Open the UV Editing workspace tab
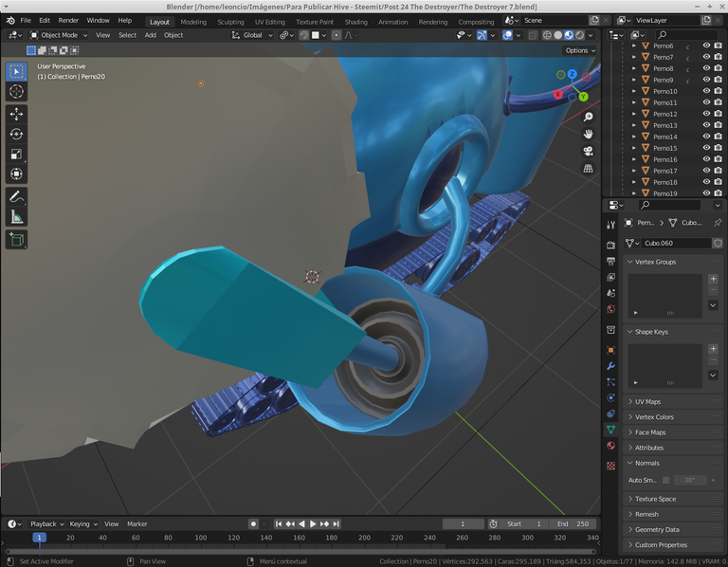Viewport: 728px width, 567px height. pyautogui.click(x=270, y=22)
